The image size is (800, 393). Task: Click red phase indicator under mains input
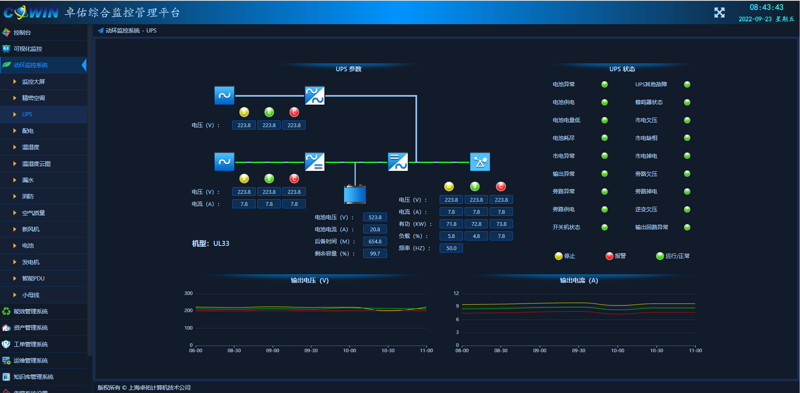[x=294, y=179]
